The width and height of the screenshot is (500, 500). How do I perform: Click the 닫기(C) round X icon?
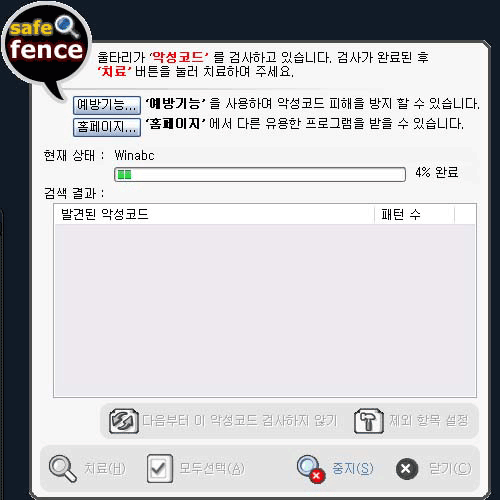pyautogui.click(x=407, y=469)
